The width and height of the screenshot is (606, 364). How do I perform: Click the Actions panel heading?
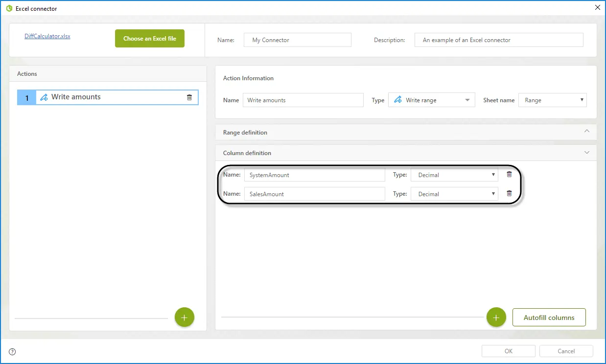27,74
